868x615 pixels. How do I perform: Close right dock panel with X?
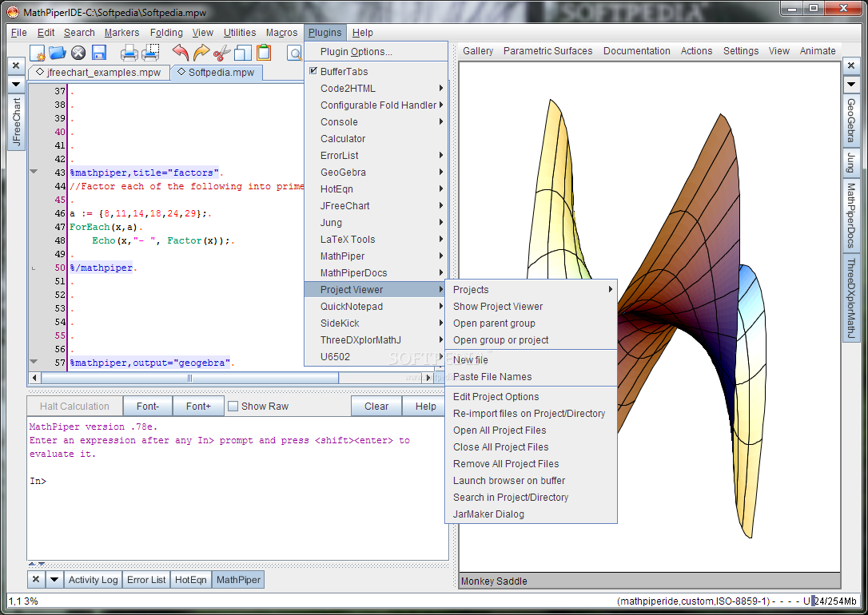851,65
